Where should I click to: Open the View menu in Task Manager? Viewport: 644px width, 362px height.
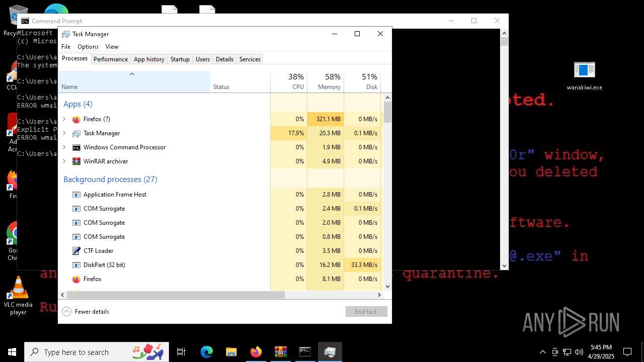point(112,47)
